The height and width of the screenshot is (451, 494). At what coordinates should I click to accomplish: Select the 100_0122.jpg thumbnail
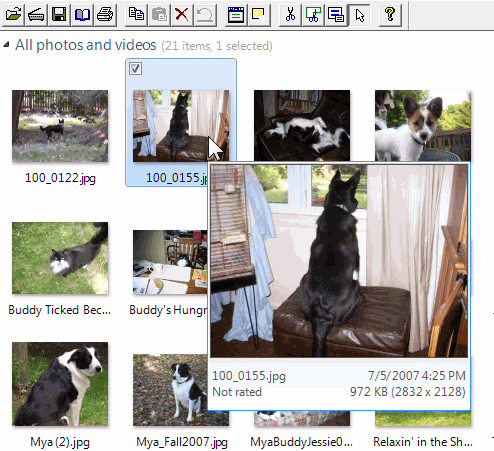point(60,126)
